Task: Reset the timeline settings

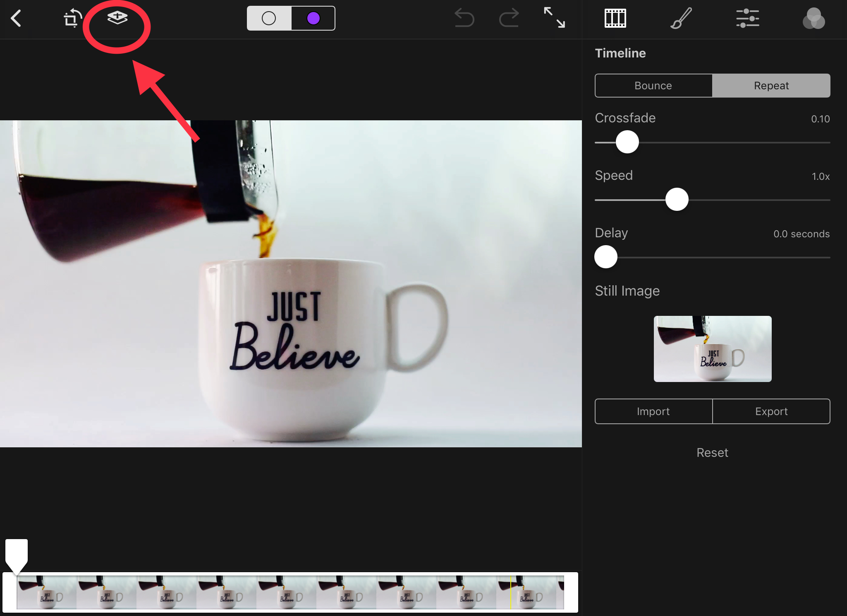Action: point(712,453)
